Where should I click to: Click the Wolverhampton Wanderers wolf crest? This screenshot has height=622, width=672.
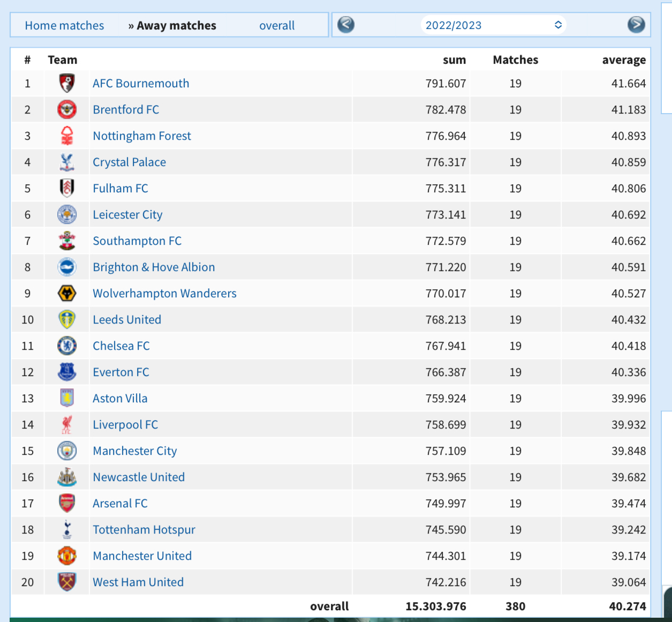pos(67,293)
